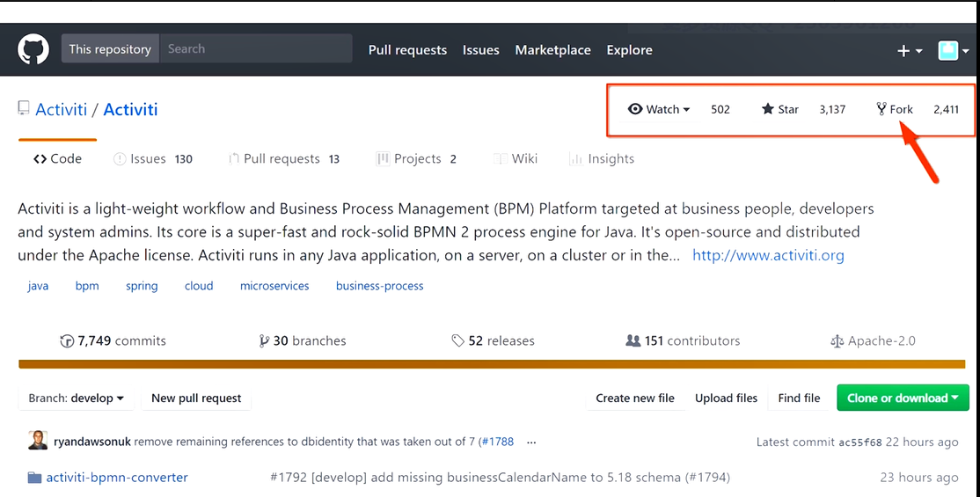Click the repository language color bar
This screenshot has height=497, width=980.
coord(493,363)
